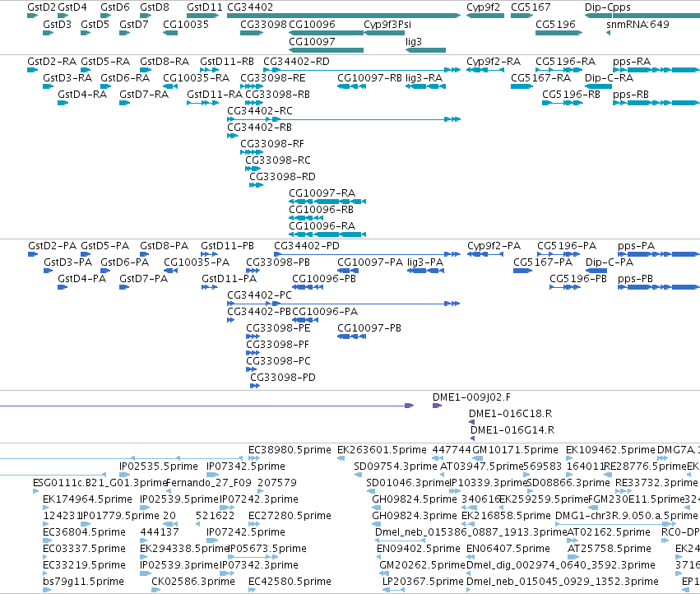700x594 pixels.
Task: Click transcript Dip-C-RA
Action: (x=609, y=77)
